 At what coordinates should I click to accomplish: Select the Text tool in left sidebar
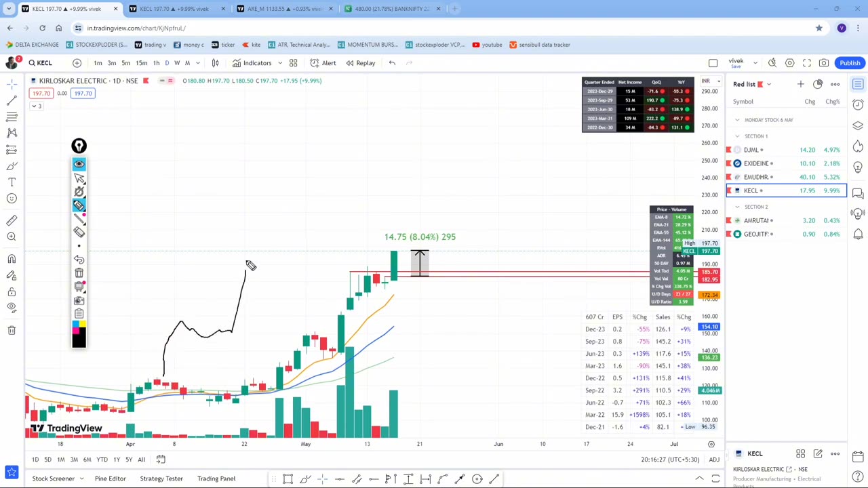tap(12, 182)
